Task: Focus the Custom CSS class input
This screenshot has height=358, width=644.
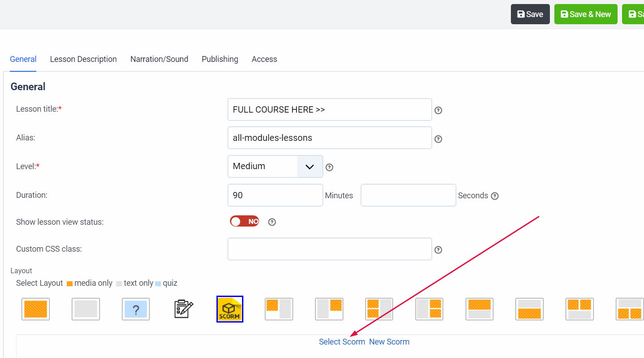Action: (330, 249)
